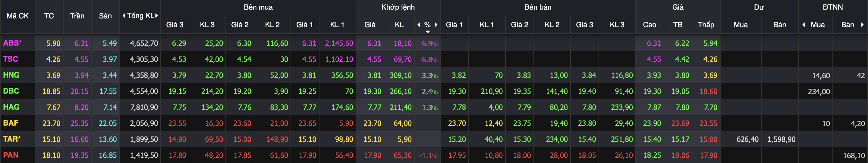Click the left arrow before ĐTNN Mua header
The height and width of the screenshot is (163, 868).
[x=804, y=25]
